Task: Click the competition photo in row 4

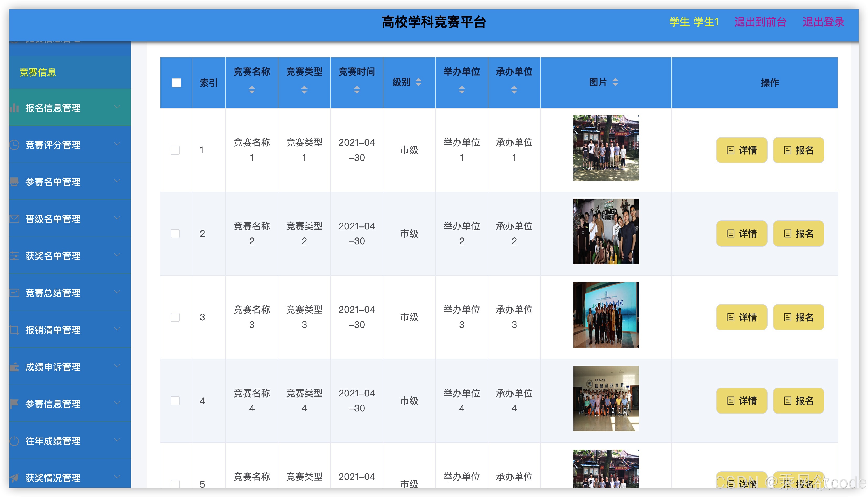Action: tap(606, 399)
